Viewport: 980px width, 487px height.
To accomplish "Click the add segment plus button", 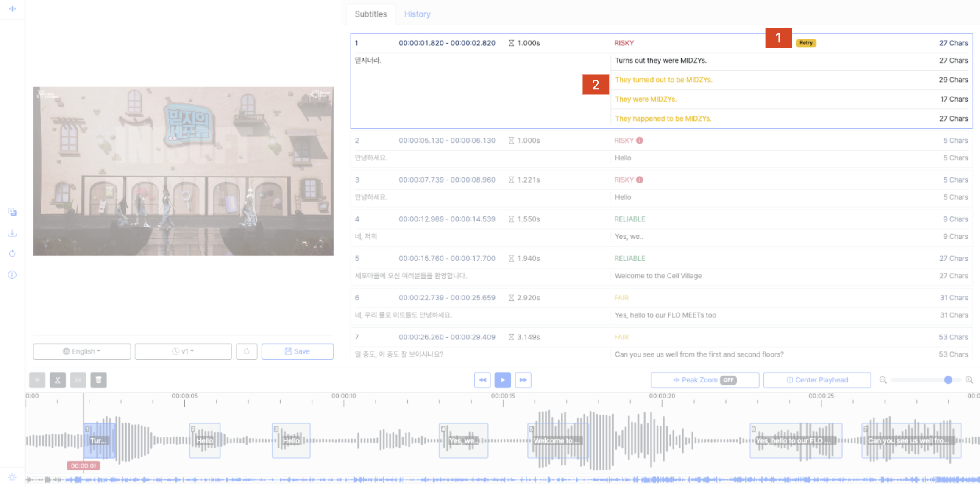I will click(x=37, y=380).
